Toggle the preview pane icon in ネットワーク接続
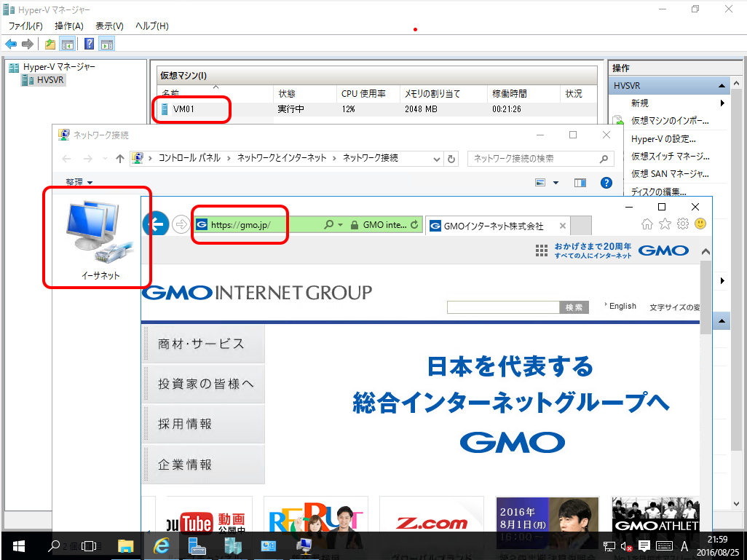Viewport: 747px width, 560px height. (580, 183)
